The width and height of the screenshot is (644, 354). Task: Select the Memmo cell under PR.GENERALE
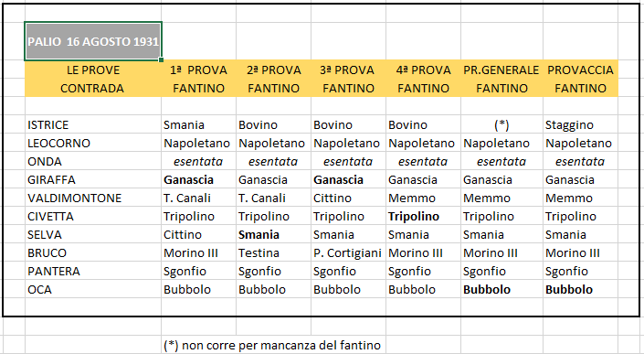click(x=501, y=198)
